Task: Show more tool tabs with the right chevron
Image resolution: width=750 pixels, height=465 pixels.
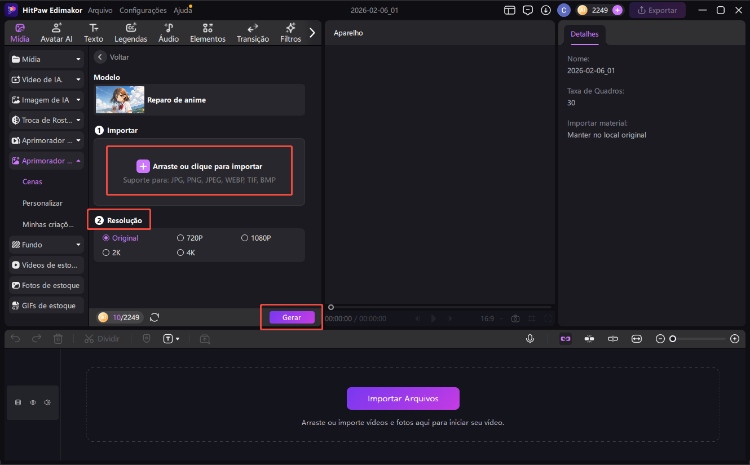Action: pyautogui.click(x=312, y=32)
